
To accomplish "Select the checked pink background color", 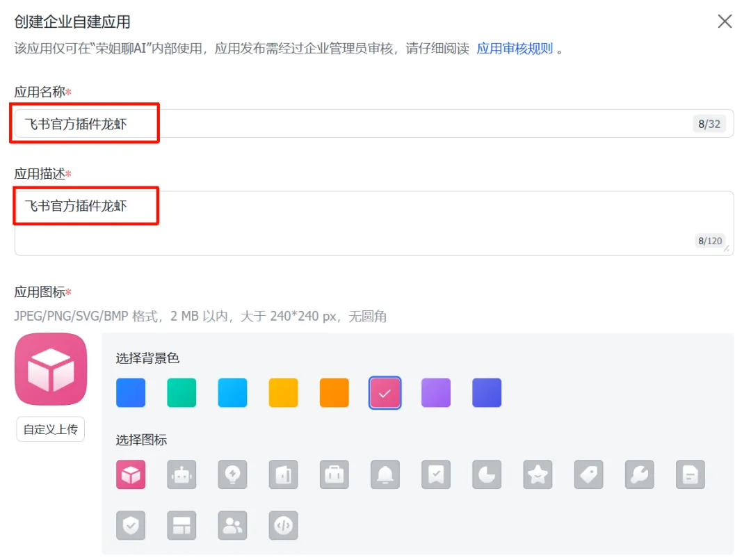I will click(385, 393).
